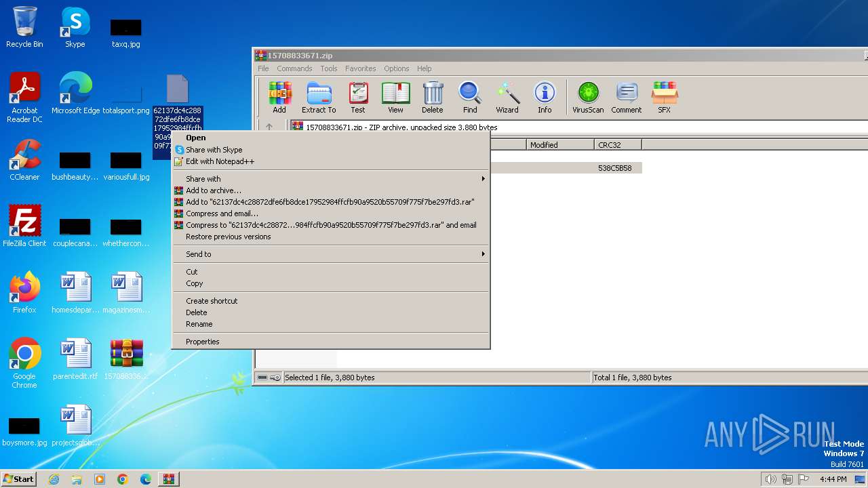The height and width of the screenshot is (488, 868).
Task: Click the CRC32 value 538C5B58
Action: [x=614, y=168]
